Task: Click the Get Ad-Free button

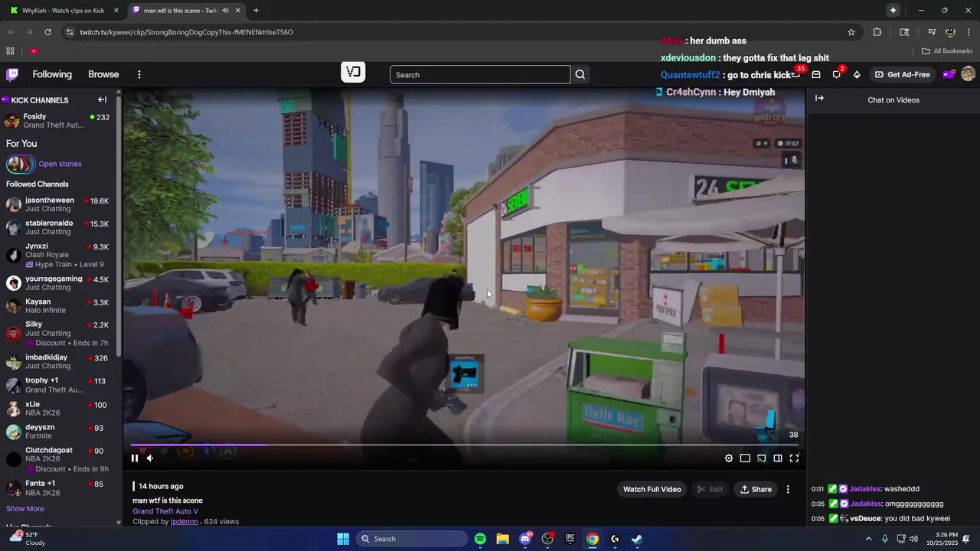Action: [903, 74]
